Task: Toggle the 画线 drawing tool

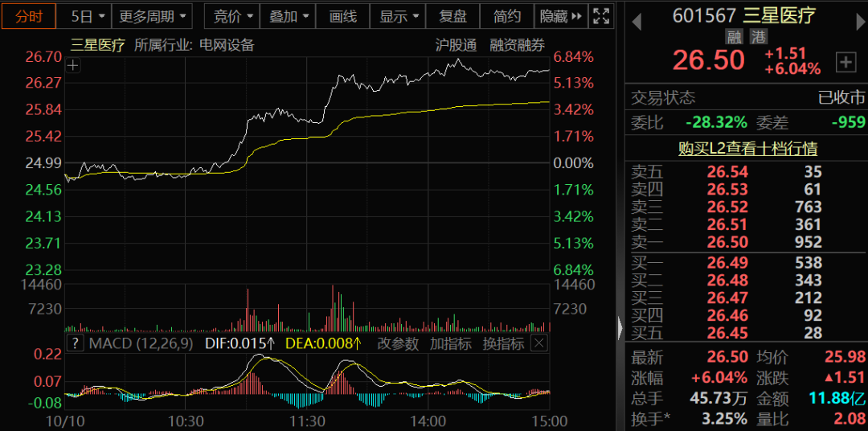Action: [x=343, y=16]
